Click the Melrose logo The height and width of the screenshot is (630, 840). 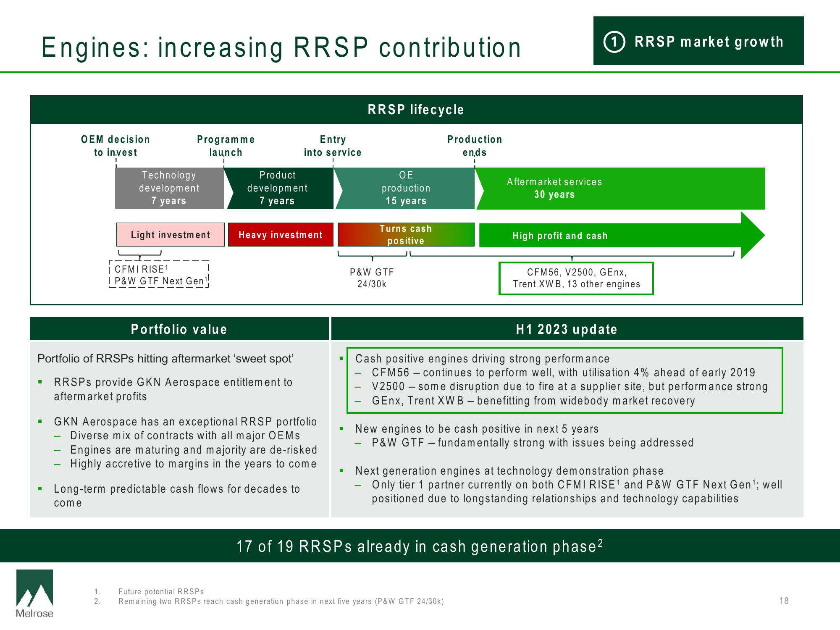click(x=34, y=593)
